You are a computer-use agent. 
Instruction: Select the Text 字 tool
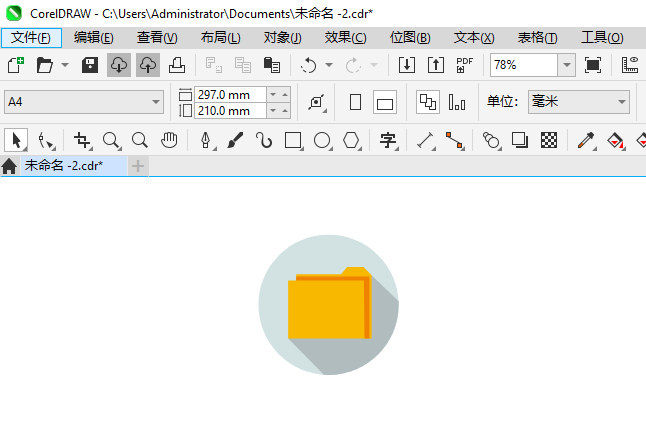point(389,140)
